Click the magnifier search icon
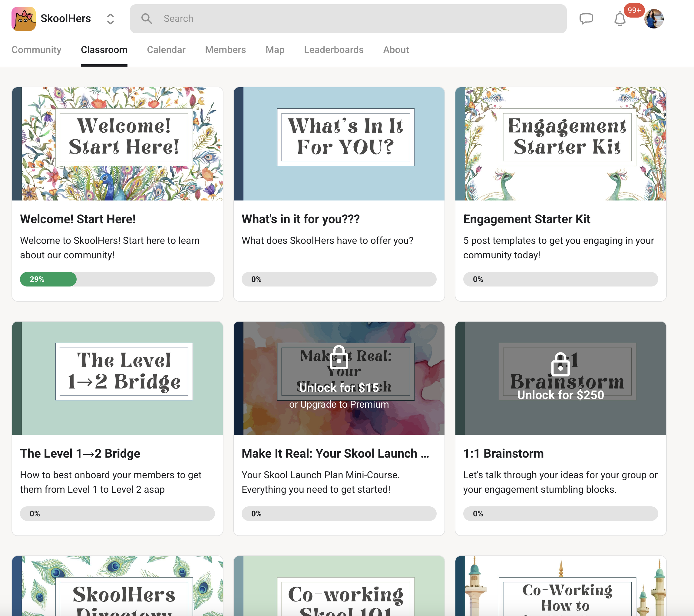This screenshot has width=694, height=616. click(147, 19)
